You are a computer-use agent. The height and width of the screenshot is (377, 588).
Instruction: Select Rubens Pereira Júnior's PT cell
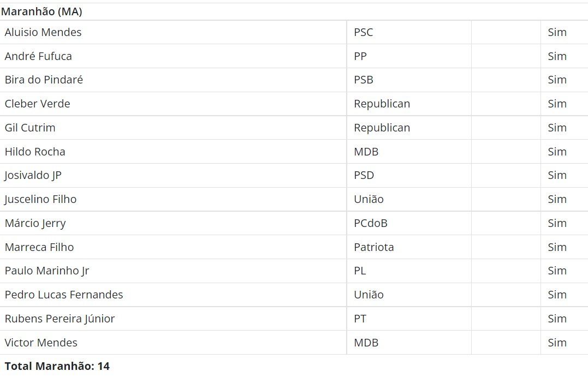tap(409, 319)
